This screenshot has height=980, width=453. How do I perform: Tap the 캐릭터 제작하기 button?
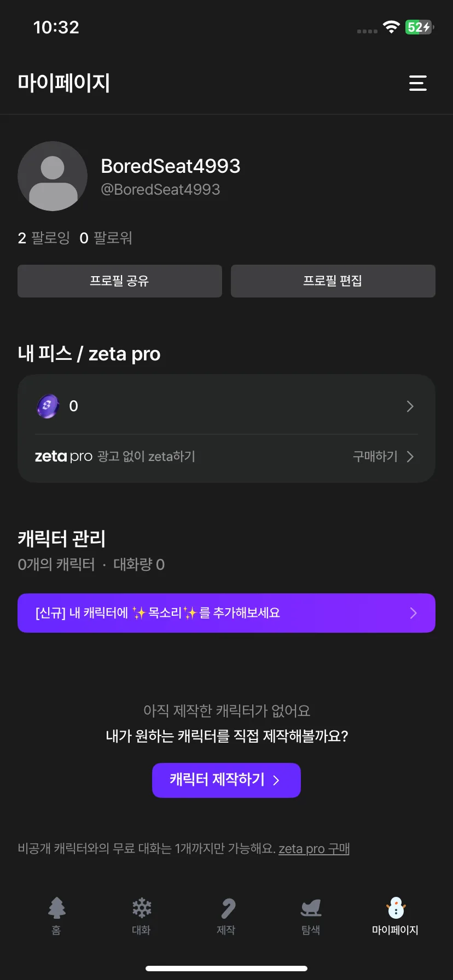coord(226,780)
